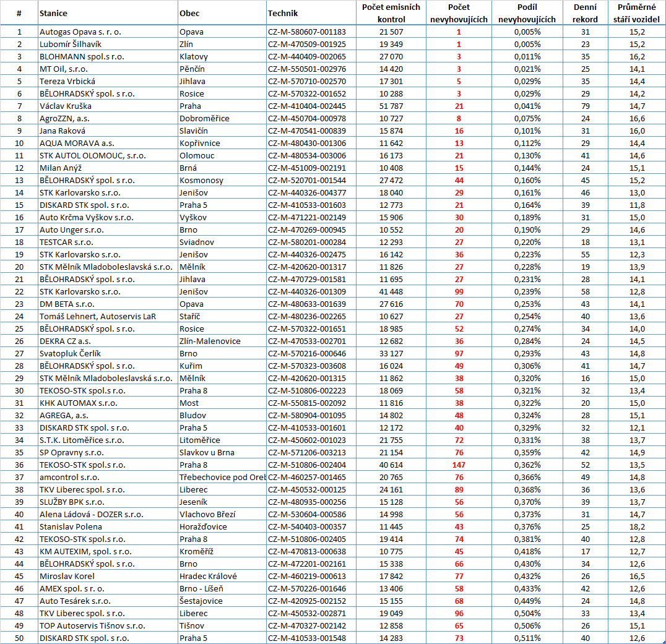Select cell 'Lubomír Šilhavík'

pyautogui.click(x=108, y=44)
